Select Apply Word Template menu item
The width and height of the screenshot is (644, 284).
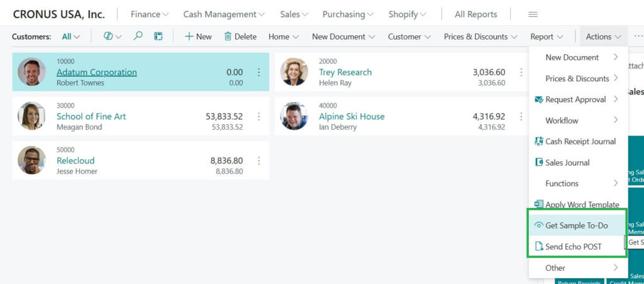tap(578, 204)
